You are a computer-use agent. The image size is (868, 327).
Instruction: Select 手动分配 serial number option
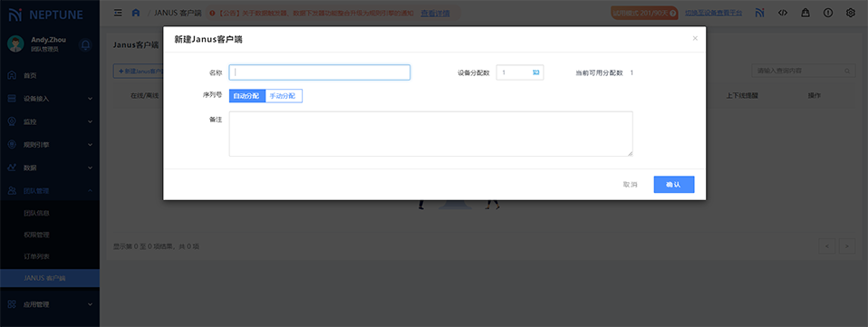point(284,96)
